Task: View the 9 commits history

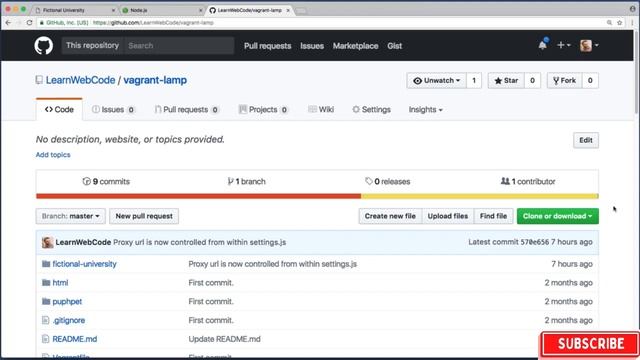Action: point(106,181)
